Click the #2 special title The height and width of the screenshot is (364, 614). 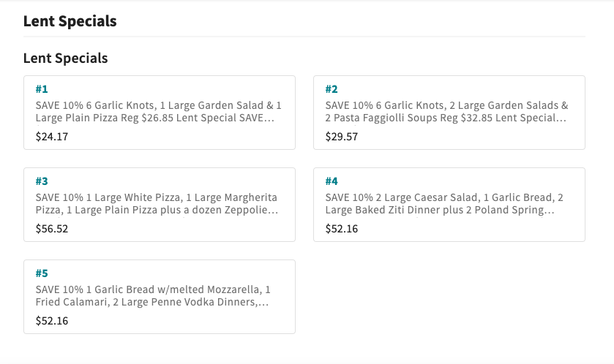(332, 89)
